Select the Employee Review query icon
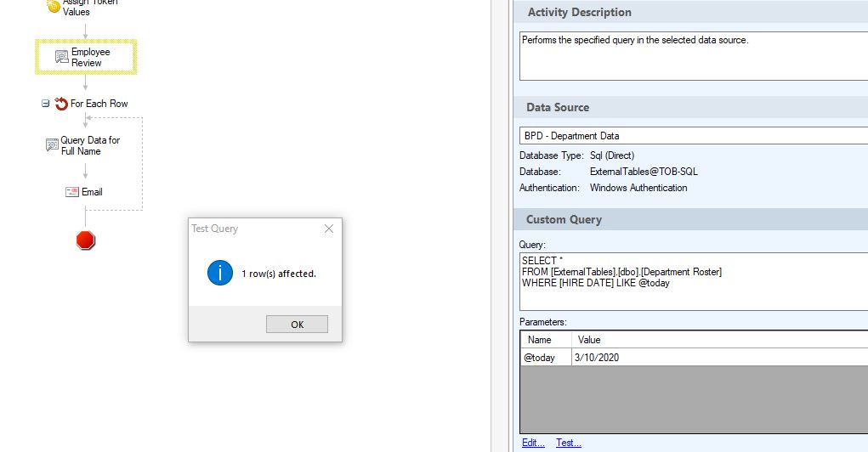868x452 pixels. coord(61,57)
